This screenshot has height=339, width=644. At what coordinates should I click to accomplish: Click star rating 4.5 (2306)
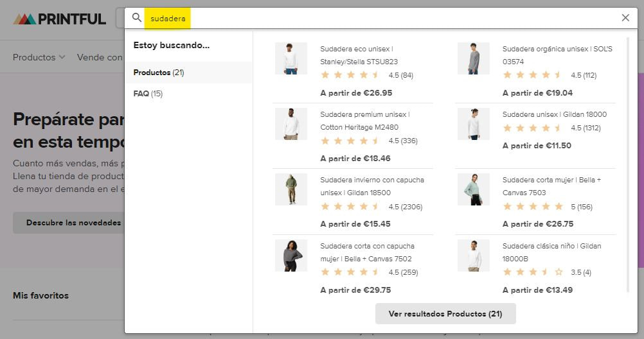[371, 207]
